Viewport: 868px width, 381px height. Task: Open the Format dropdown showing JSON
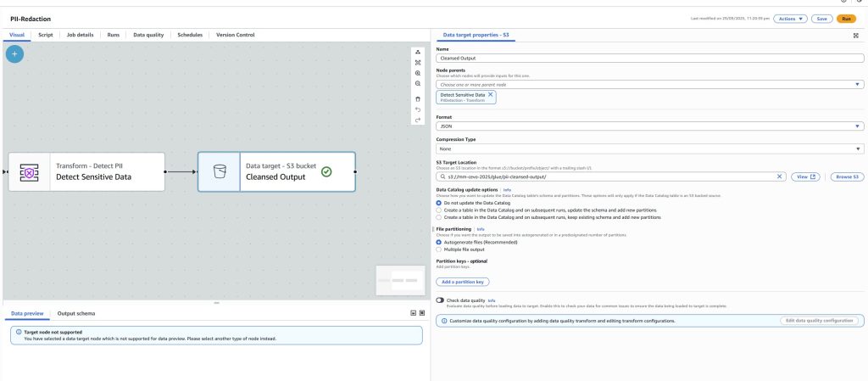tap(649, 126)
